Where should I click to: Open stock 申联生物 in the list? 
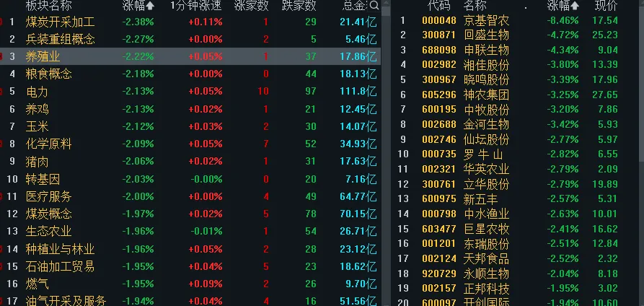(486, 50)
